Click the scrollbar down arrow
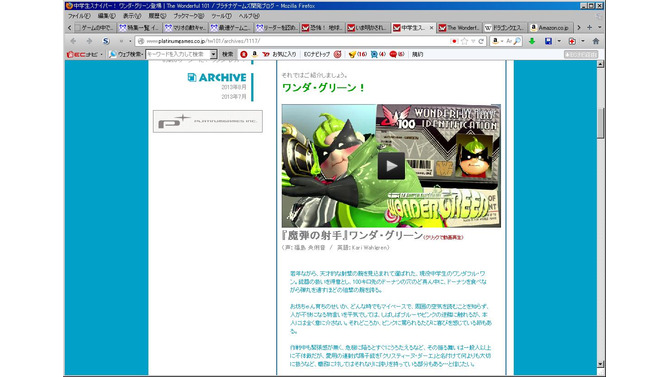 pos(600,364)
